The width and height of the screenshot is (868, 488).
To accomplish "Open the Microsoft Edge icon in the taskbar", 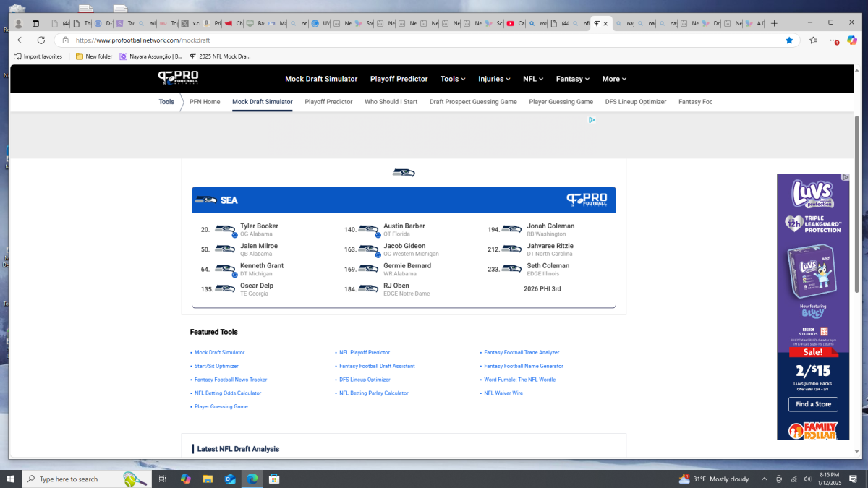I will [x=252, y=479].
